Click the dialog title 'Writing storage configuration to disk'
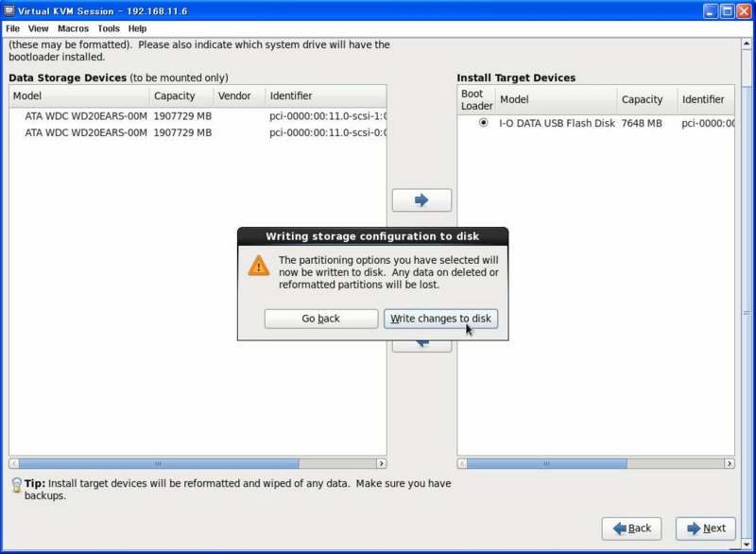Viewport: 756px width, 554px height. coord(372,236)
